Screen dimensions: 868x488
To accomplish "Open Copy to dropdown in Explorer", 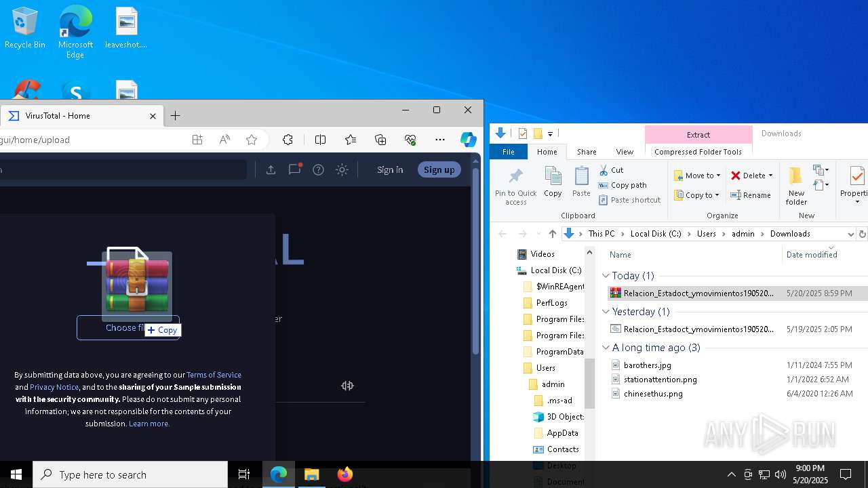I will (x=696, y=195).
